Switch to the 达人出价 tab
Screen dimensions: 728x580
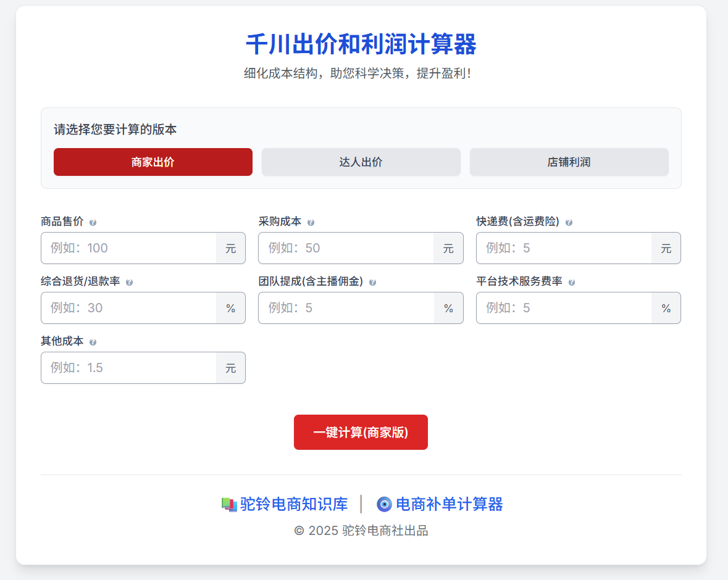click(361, 162)
